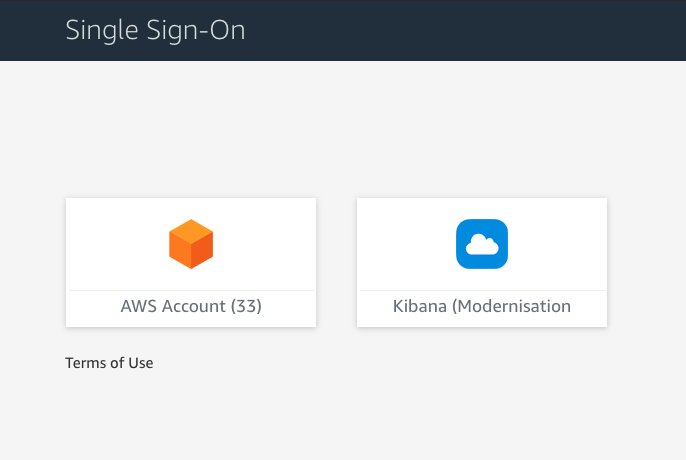Open the AWS Account (33) label
The height and width of the screenshot is (460, 686).
click(191, 306)
